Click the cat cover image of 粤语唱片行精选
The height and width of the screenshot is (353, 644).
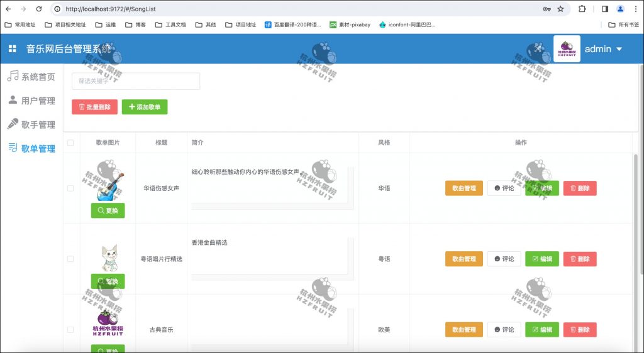(109, 258)
